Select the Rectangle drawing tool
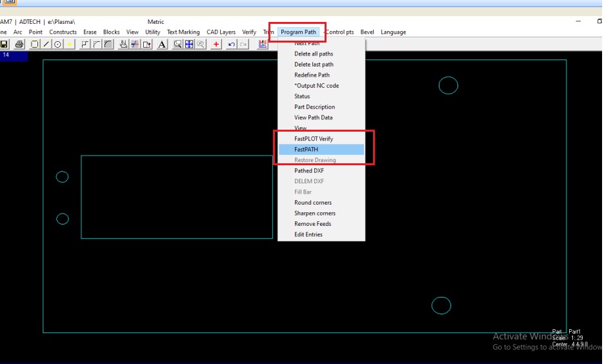Screen dimensions: 604x364 (34, 45)
